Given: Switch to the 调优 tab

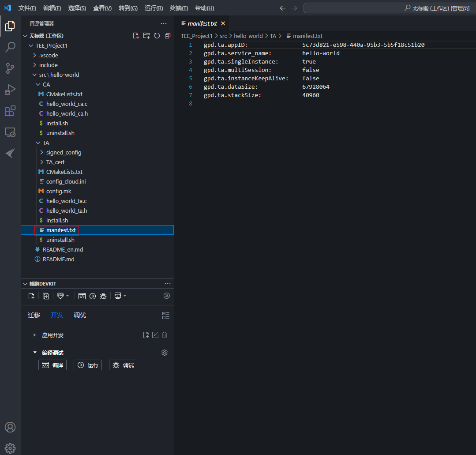Looking at the screenshot, I should (80, 315).
